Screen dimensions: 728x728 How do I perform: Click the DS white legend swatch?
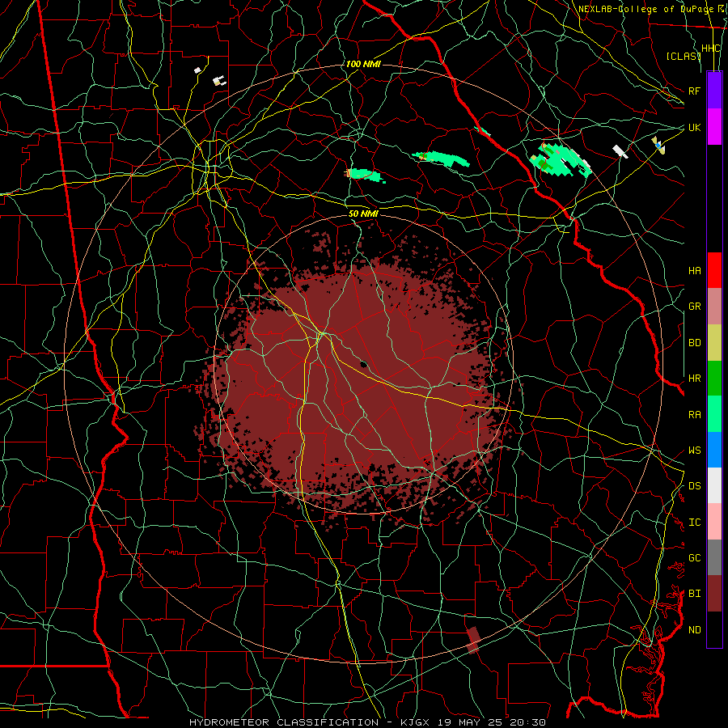pos(714,485)
